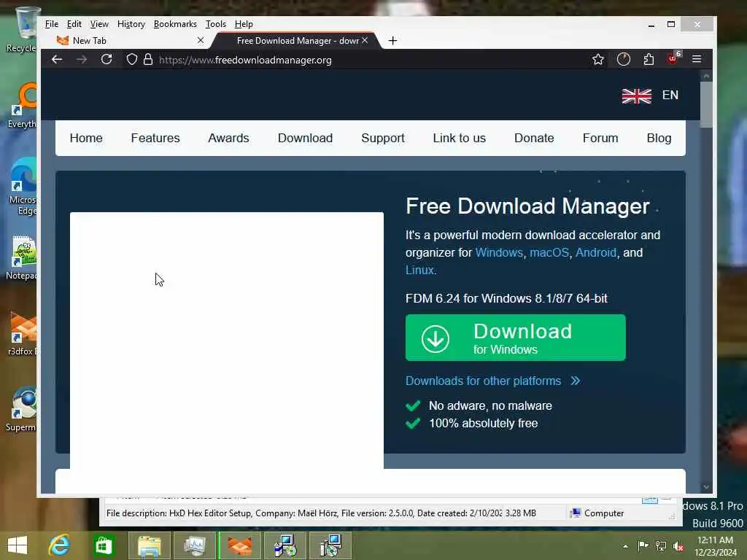Expand Downloads for other platforms
747x560 pixels.
[x=493, y=381]
